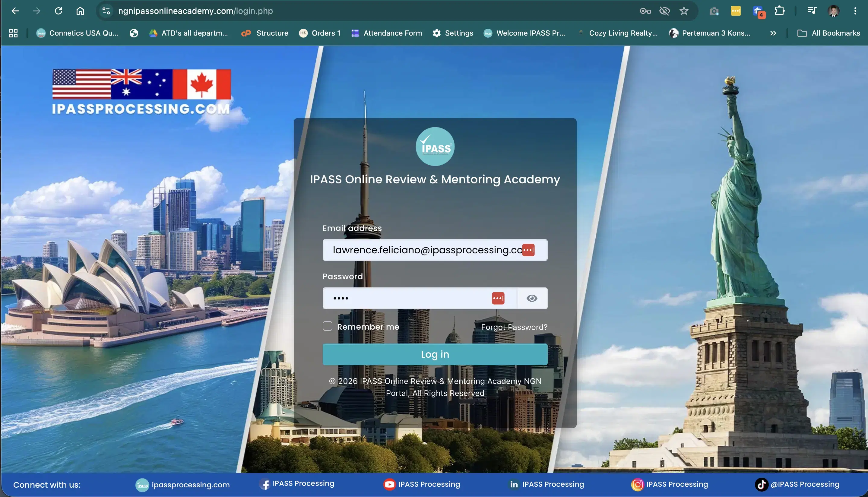Open the Facebook IPASS Processing link

point(296,484)
